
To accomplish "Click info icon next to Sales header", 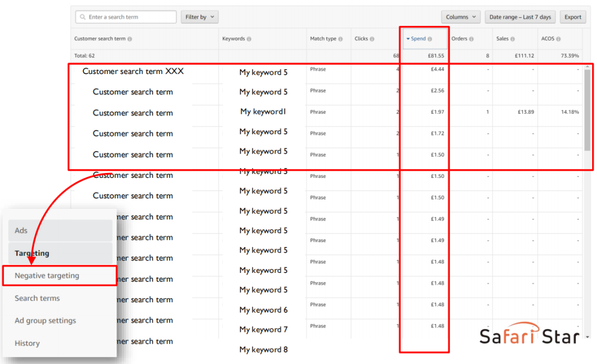I will pyautogui.click(x=513, y=39).
